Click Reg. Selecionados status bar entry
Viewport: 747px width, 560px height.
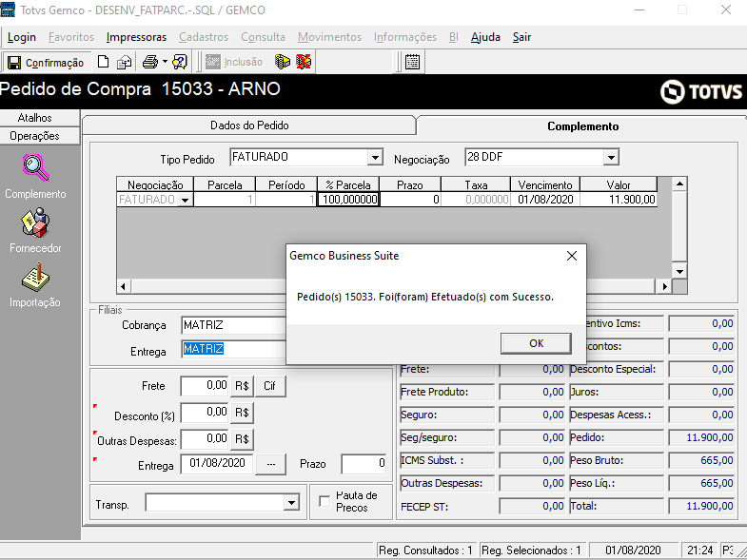(533, 550)
